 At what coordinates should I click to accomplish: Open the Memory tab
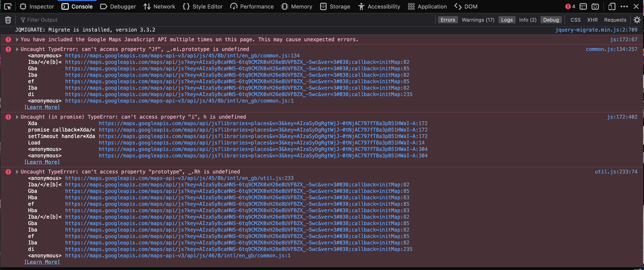pyautogui.click(x=296, y=6)
